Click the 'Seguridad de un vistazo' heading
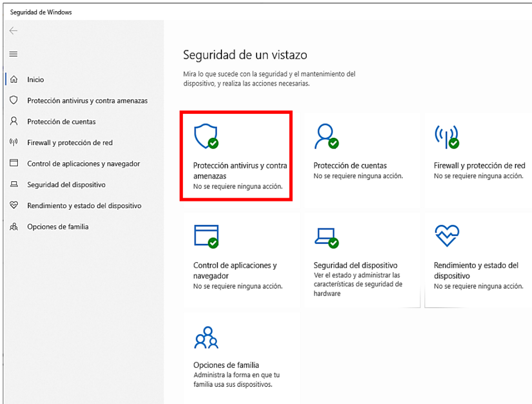532x404 pixels. [x=245, y=55]
